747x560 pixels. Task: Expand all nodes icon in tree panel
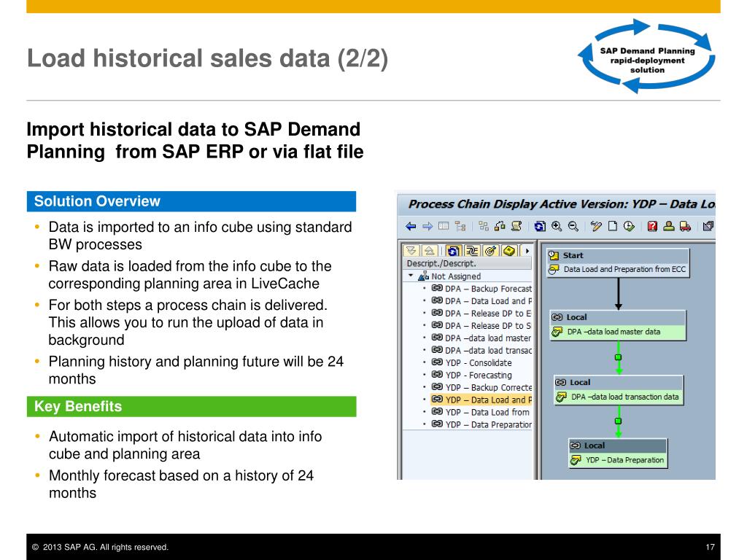411,251
